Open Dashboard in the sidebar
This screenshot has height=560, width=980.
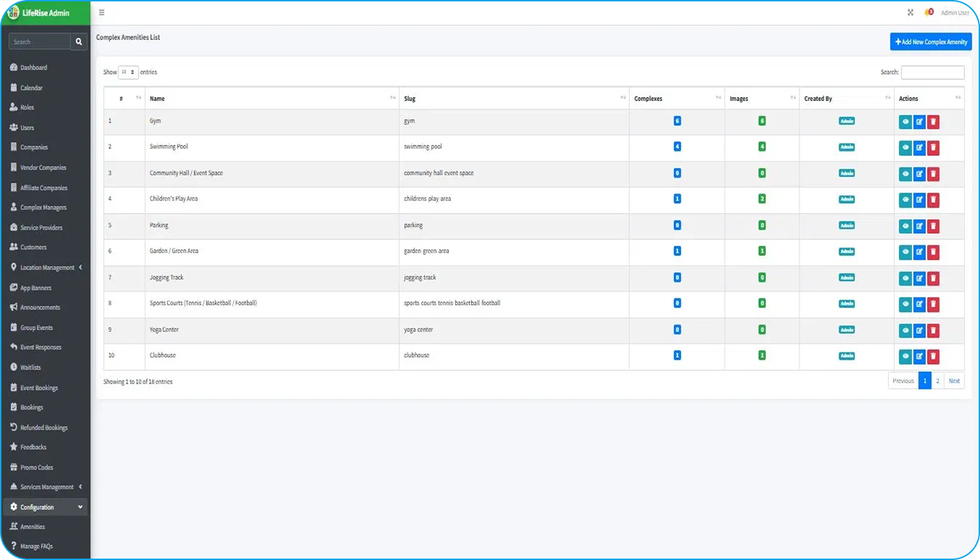coord(34,68)
